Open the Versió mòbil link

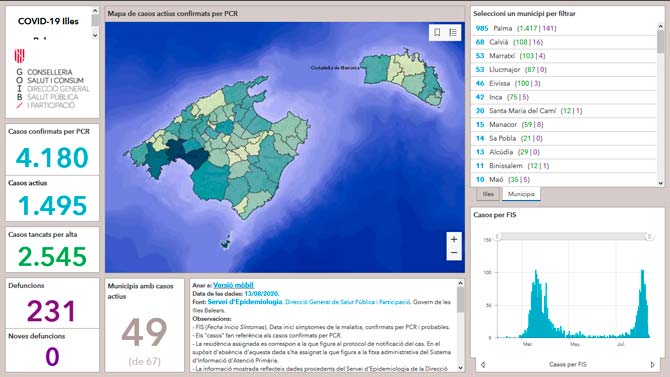233,285
